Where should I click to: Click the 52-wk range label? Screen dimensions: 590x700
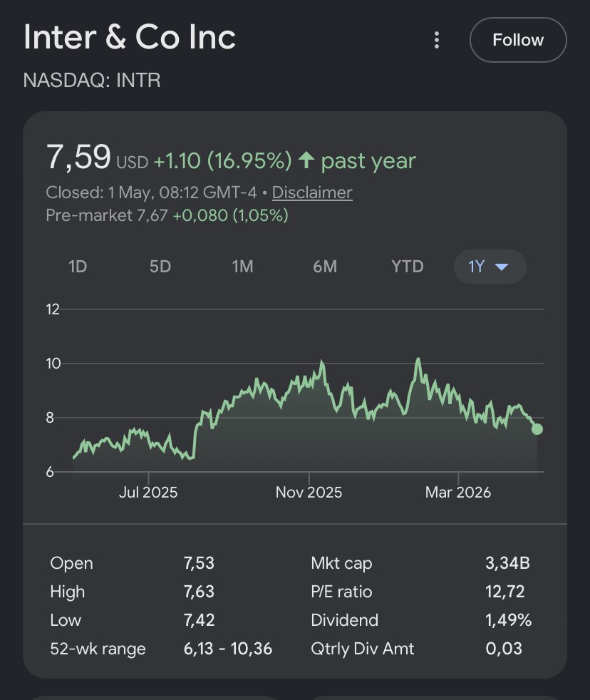[98, 649]
